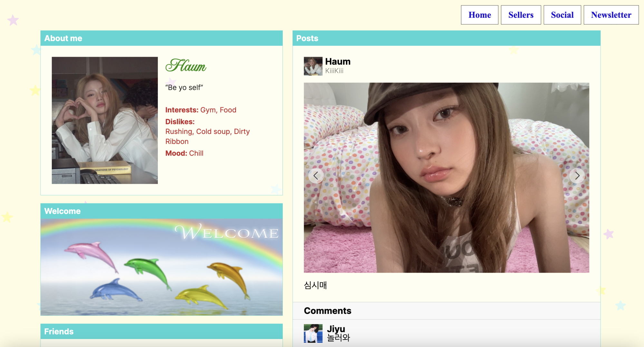Click the text Rushing, Cold soup, Dirty Ribbon
Viewport: 644px width, 347px height.
pos(207,136)
